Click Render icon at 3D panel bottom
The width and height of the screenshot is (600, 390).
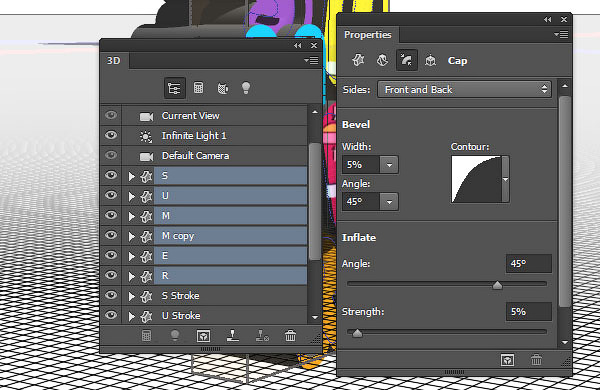pos(203,336)
